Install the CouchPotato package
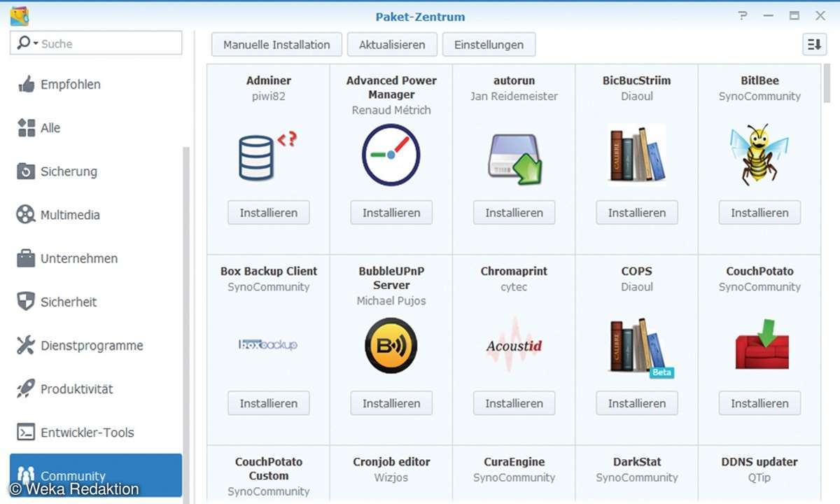The height and width of the screenshot is (504, 840). pyautogui.click(x=759, y=403)
